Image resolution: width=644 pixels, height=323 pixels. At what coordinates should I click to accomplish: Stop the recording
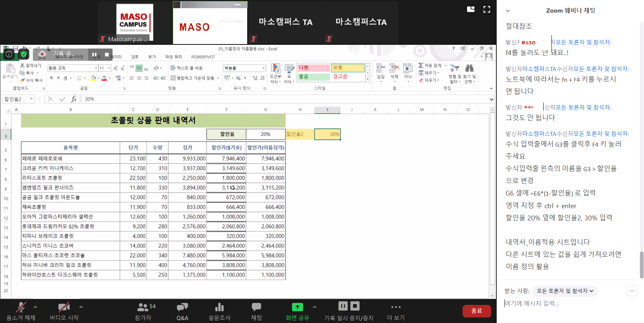355,306
